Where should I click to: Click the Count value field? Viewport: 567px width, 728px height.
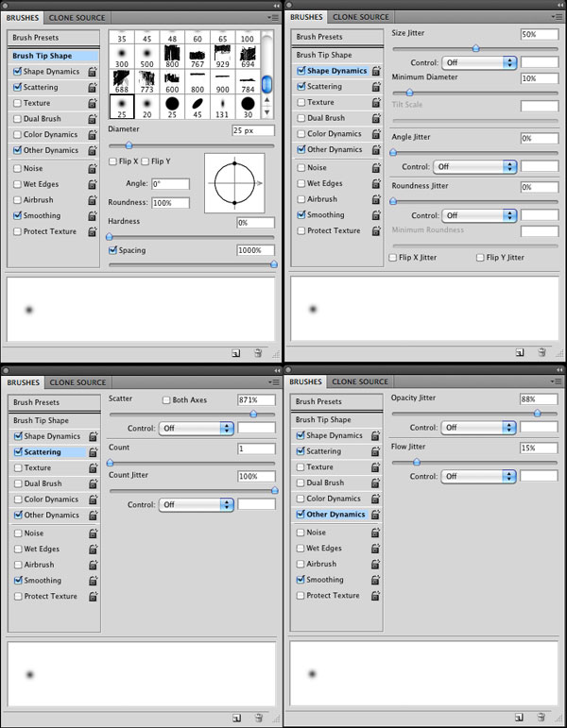(x=256, y=449)
